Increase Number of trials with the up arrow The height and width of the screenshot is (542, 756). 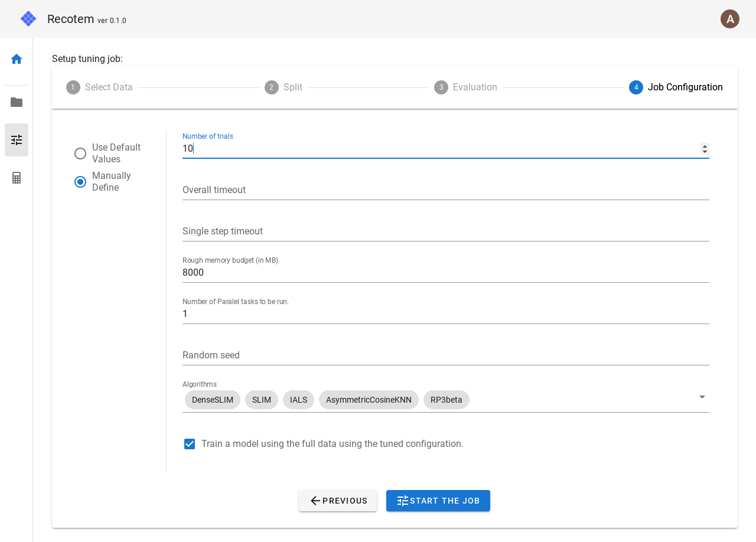704,146
